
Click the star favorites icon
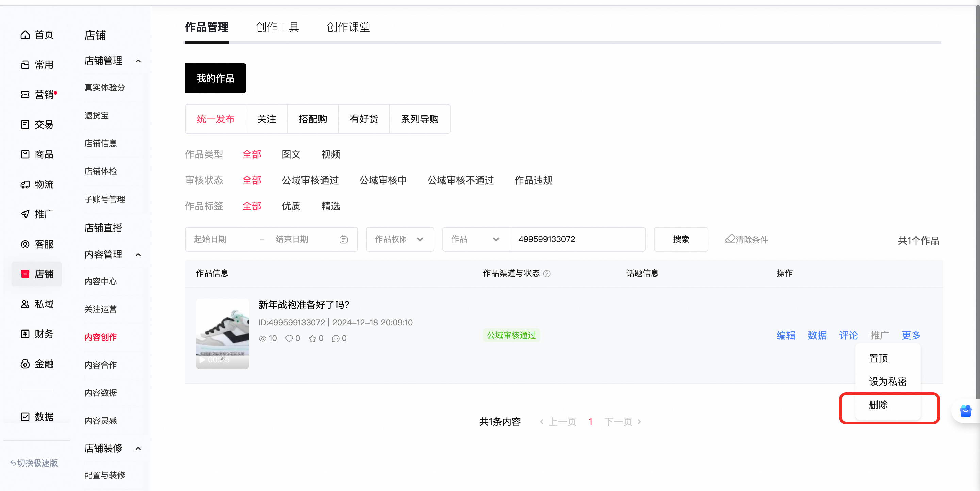(312, 338)
